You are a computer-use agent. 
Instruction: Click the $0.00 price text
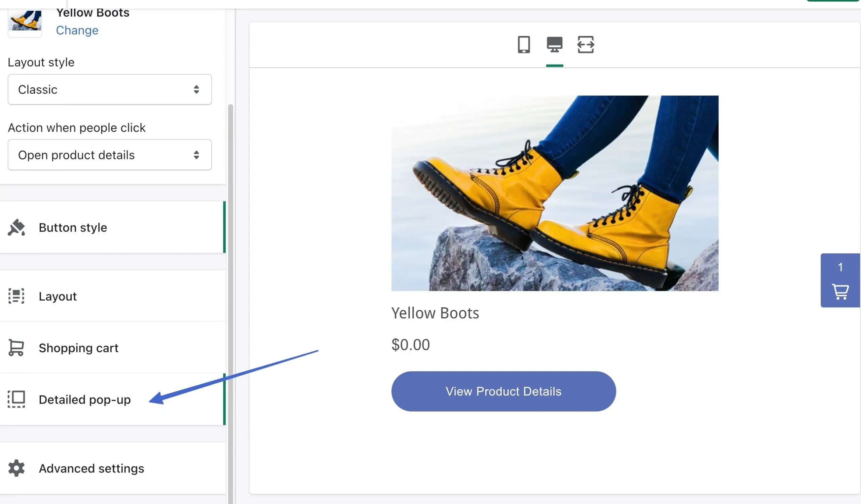pos(410,345)
